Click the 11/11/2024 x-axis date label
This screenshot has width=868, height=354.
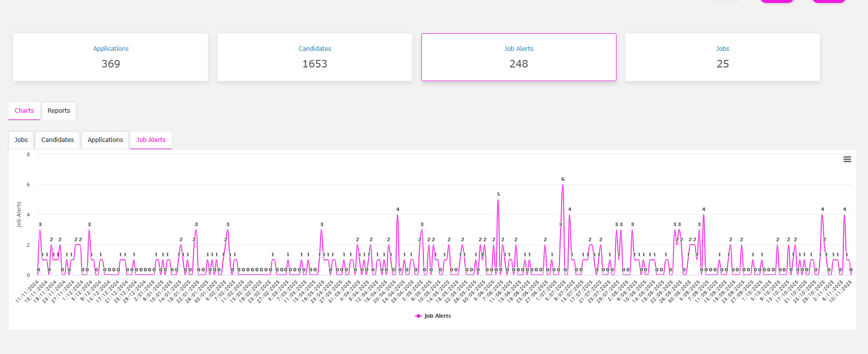28,292
